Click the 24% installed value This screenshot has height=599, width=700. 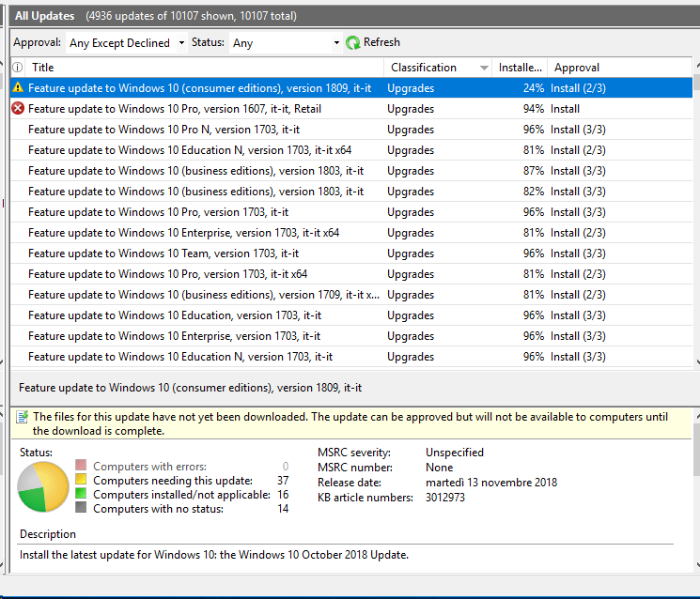coord(534,88)
